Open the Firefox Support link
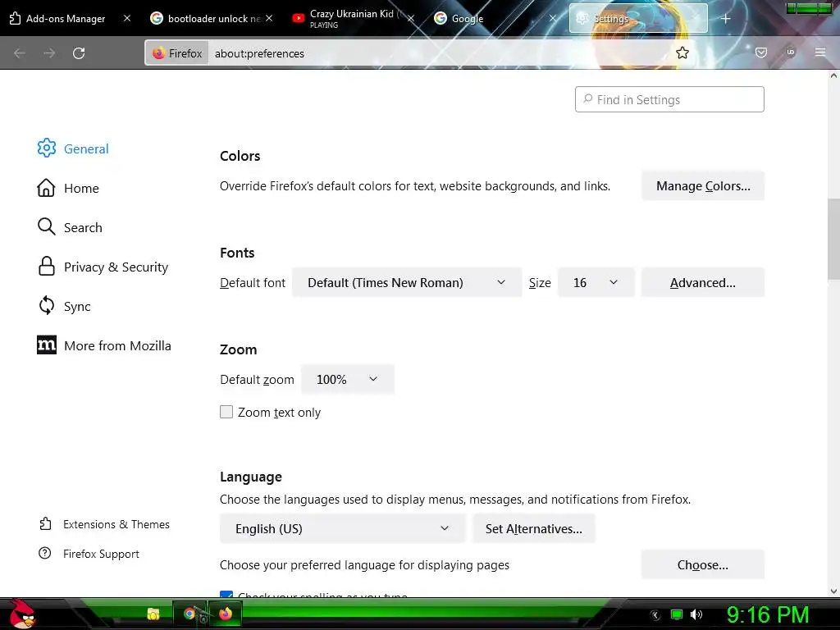The image size is (840, 630). coord(101,554)
